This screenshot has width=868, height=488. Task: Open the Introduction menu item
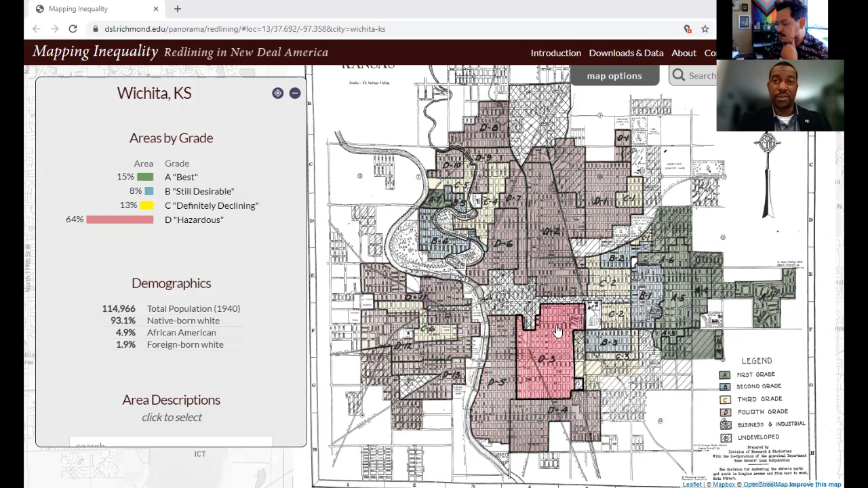click(x=556, y=53)
